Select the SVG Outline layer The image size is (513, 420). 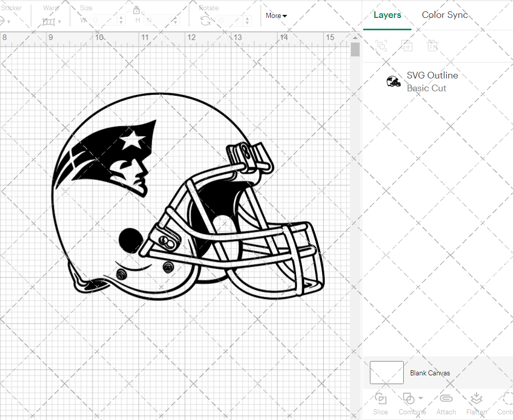(x=438, y=82)
